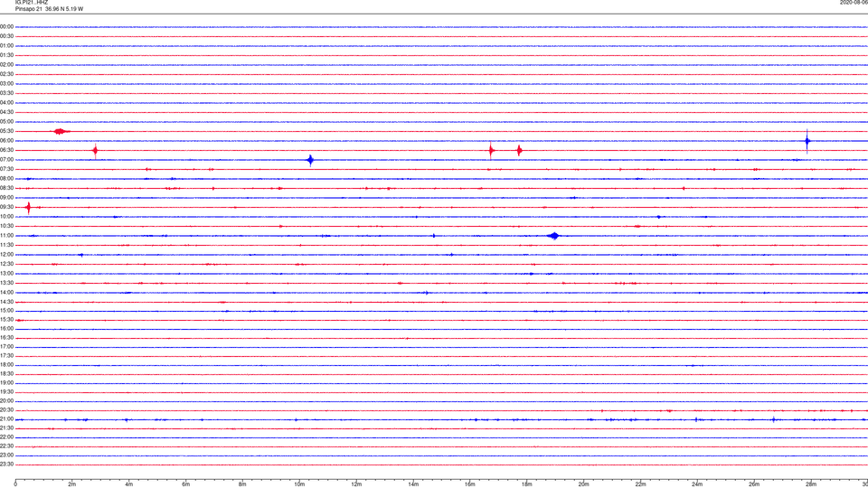The height and width of the screenshot is (488, 868).
Task: Select the 26m axis tick label
Action: pyautogui.click(x=754, y=484)
